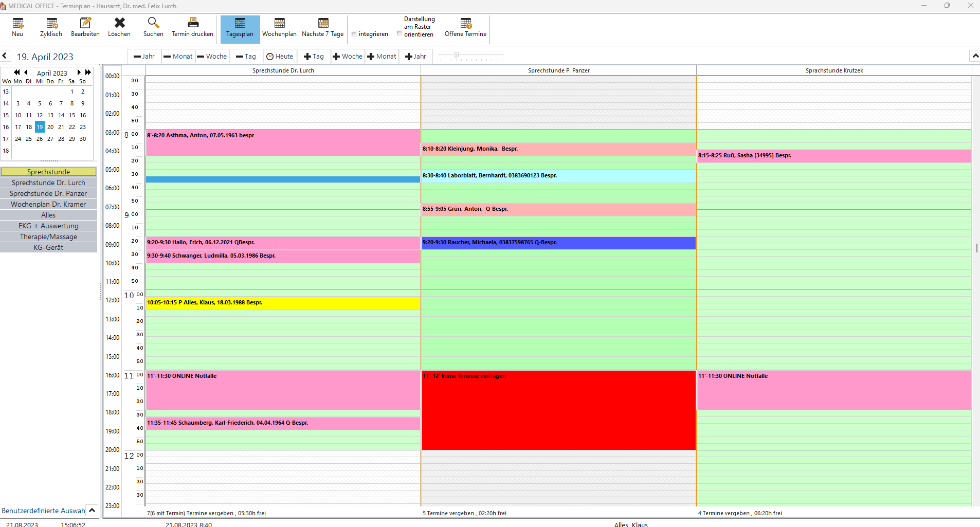
Task: Go to next month in mini calendar
Action: pos(79,72)
